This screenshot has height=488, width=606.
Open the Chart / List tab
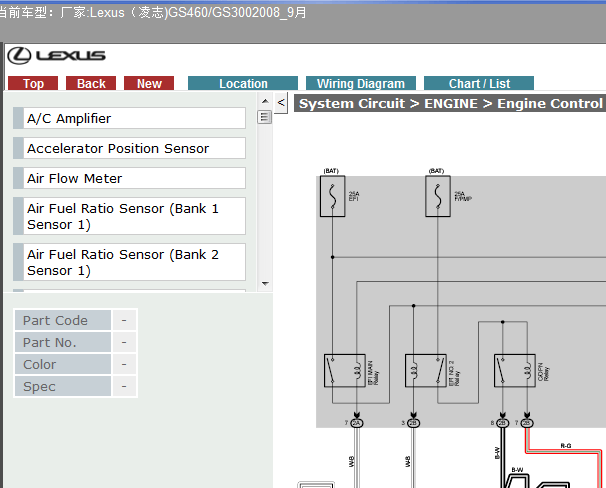[x=479, y=83]
